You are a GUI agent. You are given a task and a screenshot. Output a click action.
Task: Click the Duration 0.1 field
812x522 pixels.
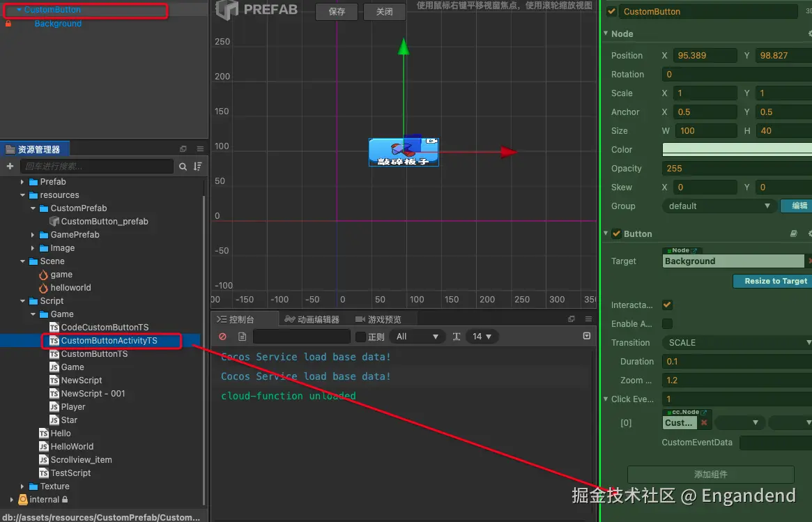tap(737, 362)
